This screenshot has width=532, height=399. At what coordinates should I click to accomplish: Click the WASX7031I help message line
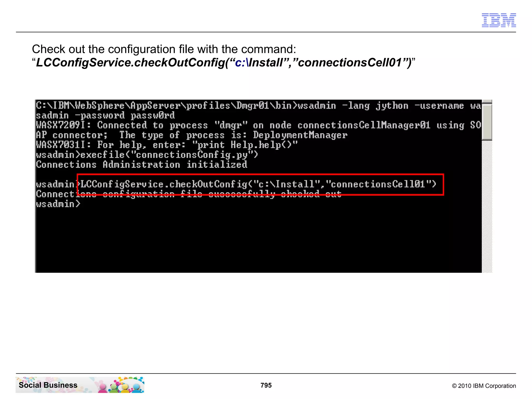pyautogui.click(x=167, y=145)
